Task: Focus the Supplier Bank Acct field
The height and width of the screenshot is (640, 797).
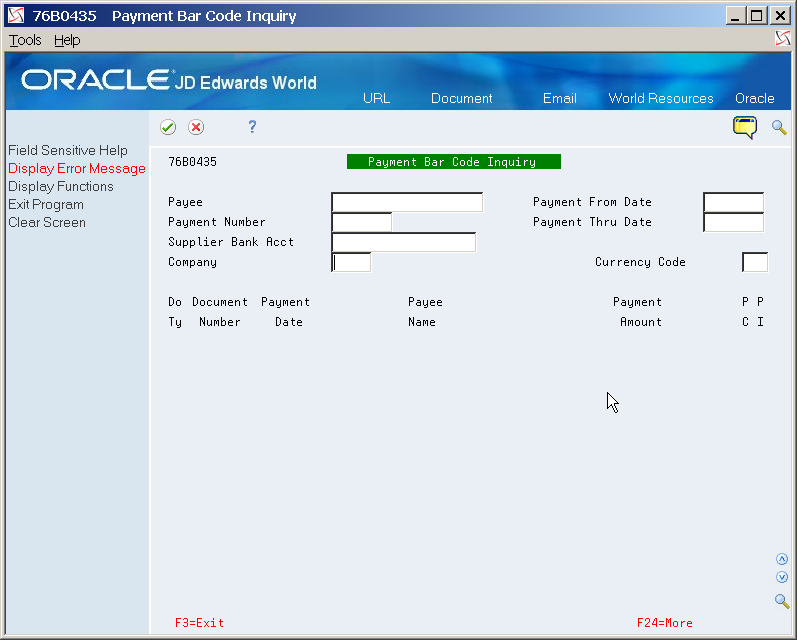Action: (404, 242)
